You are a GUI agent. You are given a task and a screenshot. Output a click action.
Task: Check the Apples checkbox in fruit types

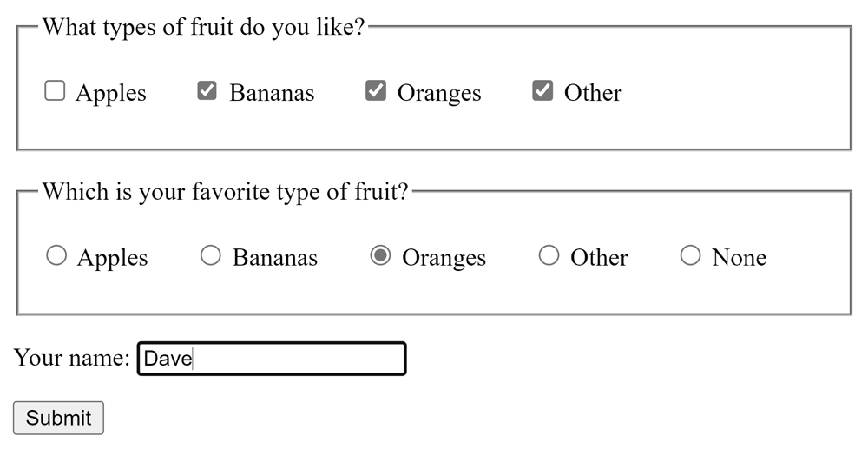[x=55, y=90]
